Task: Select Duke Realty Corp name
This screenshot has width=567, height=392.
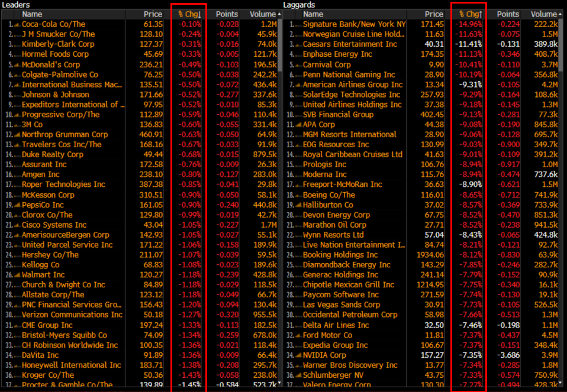Action: [53, 155]
